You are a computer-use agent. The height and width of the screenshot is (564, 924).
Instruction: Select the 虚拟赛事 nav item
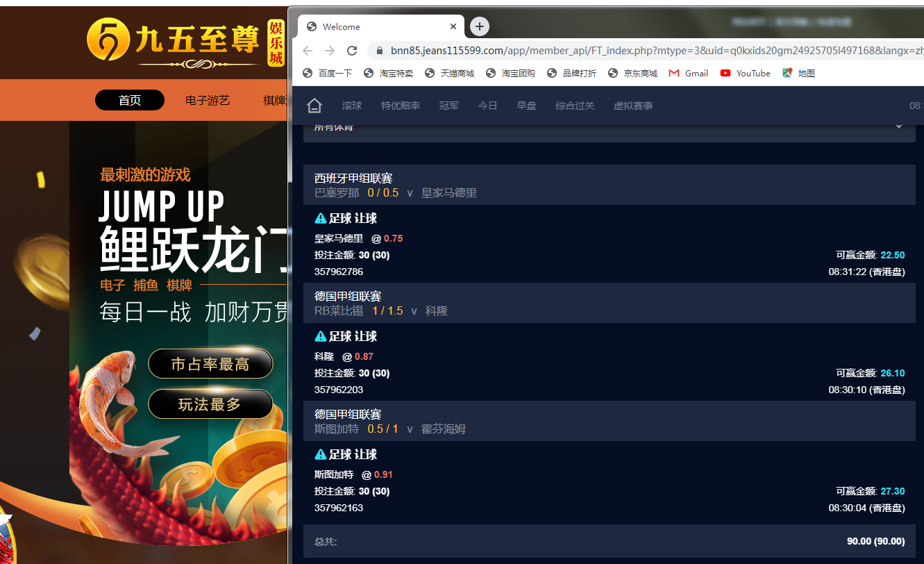click(x=633, y=106)
